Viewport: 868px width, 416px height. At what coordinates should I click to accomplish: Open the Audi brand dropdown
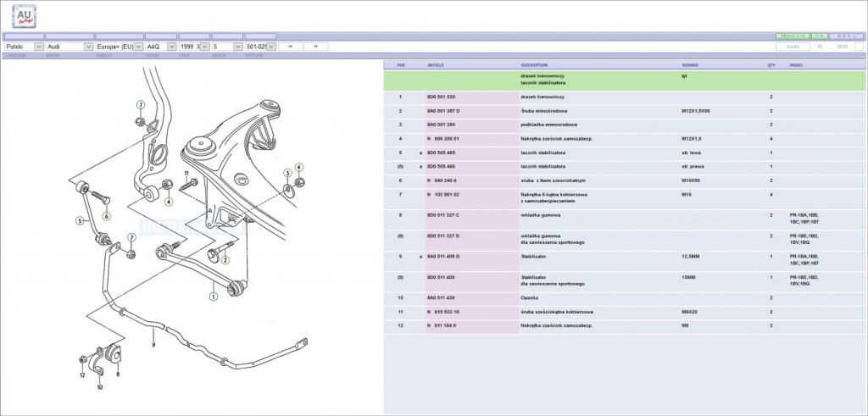pos(70,47)
